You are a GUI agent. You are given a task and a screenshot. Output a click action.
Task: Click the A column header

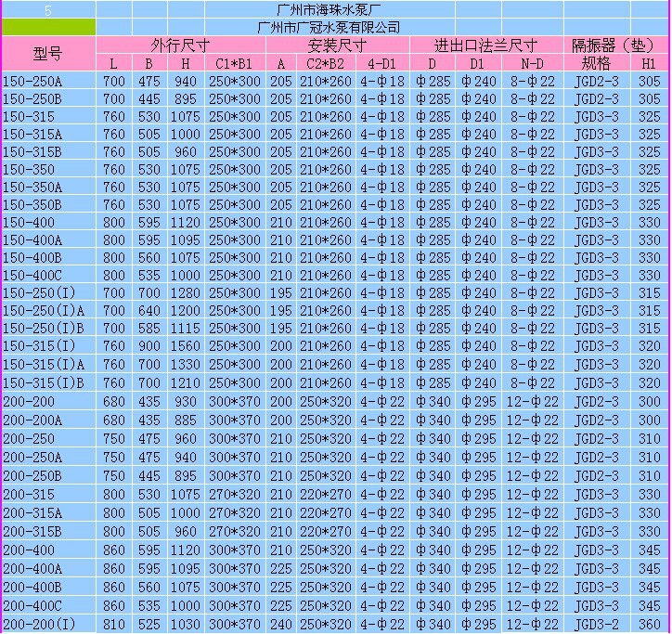point(281,63)
